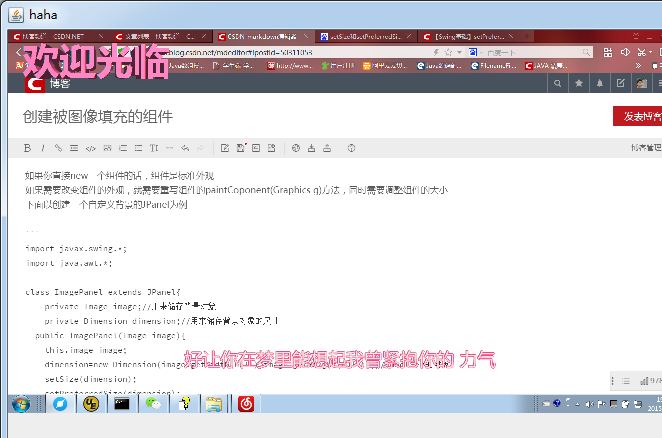Insert a blockquote with the indent icon
The width and height of the screenshot is (662, 438).
[74, 148]
